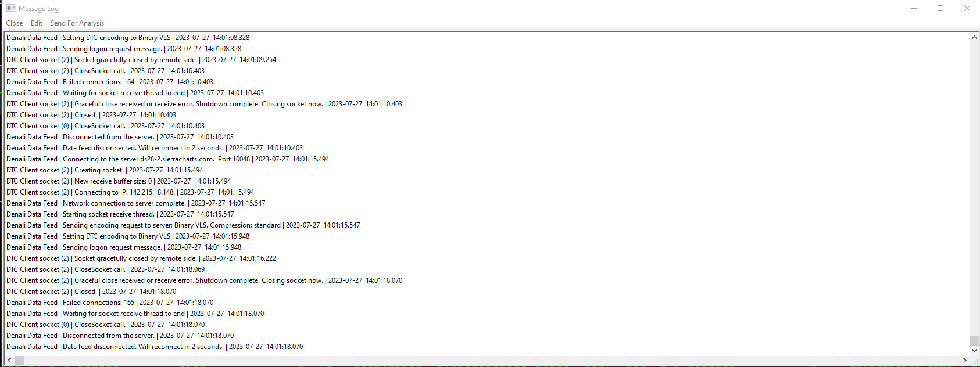Open the Send For Analysis menu
Viewport: 980px width, 367px height.
click(x=77, y=23)
